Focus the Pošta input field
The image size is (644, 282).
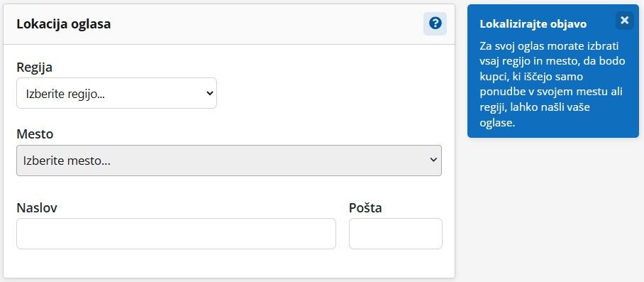click(x=396, y=234)
